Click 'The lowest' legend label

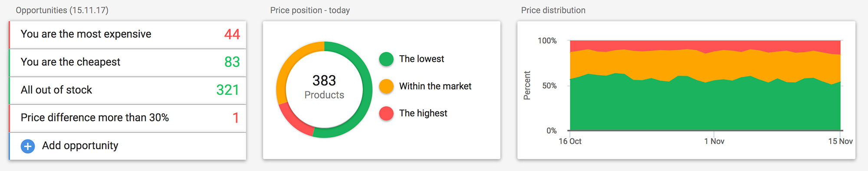(x=421, y=59)
